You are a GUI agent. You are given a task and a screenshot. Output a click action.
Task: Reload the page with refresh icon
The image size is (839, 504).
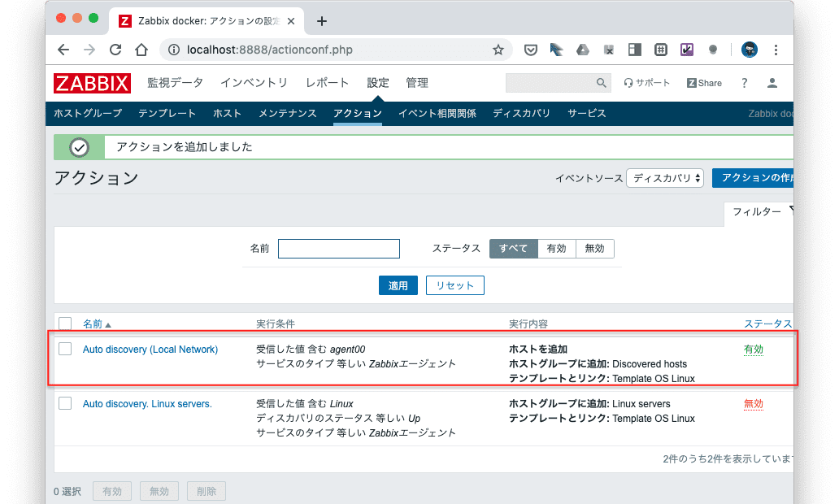point(115,50)
